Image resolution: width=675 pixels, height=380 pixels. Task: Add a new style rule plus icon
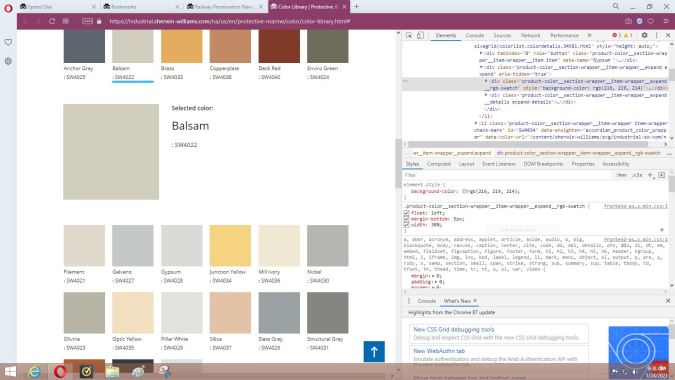(x=650, y=175)
